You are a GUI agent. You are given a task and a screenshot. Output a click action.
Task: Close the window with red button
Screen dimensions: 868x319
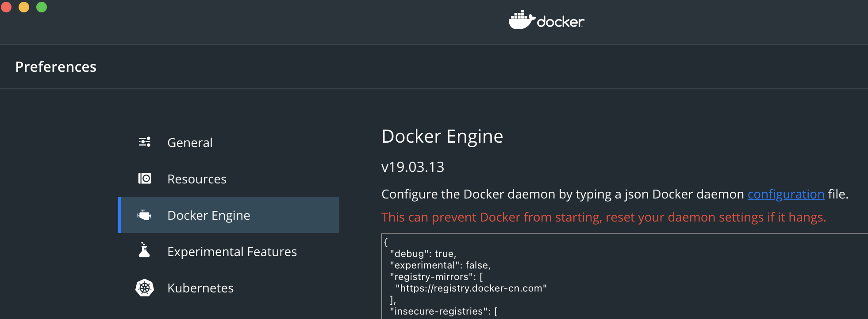6,7
